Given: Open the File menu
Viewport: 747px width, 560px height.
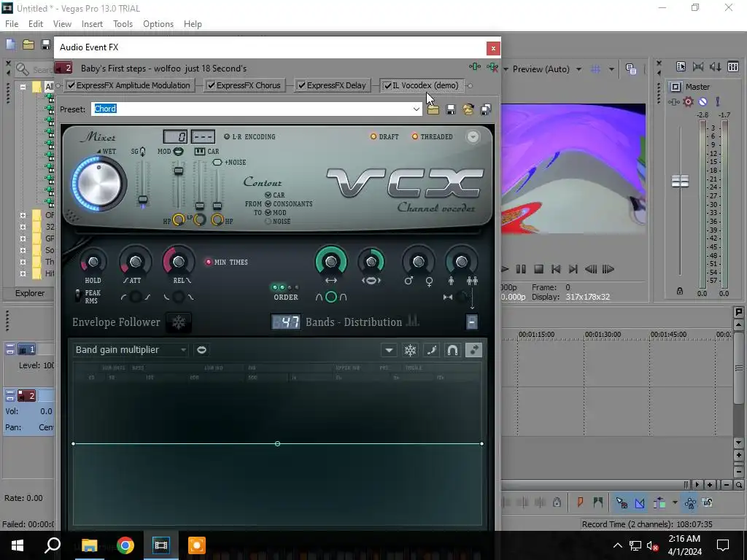Looking at the screenshot, I should coord(12,24).
